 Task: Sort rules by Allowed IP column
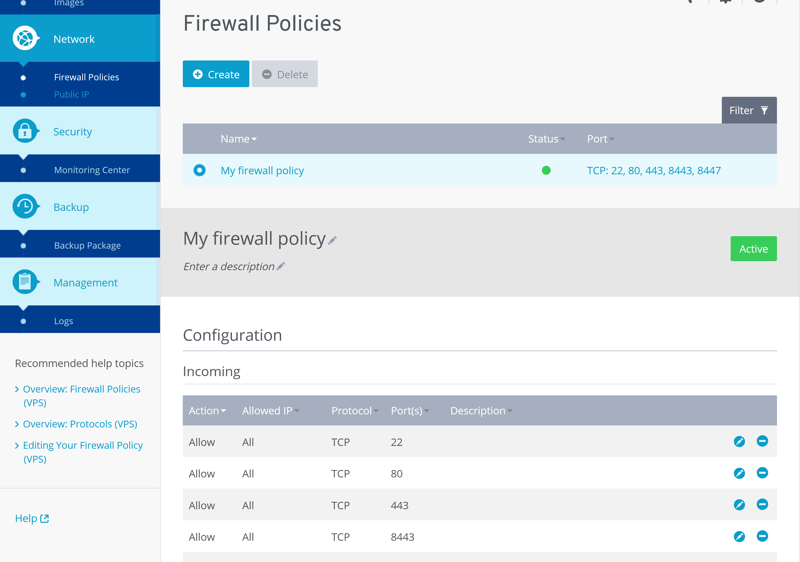[270, 411]
